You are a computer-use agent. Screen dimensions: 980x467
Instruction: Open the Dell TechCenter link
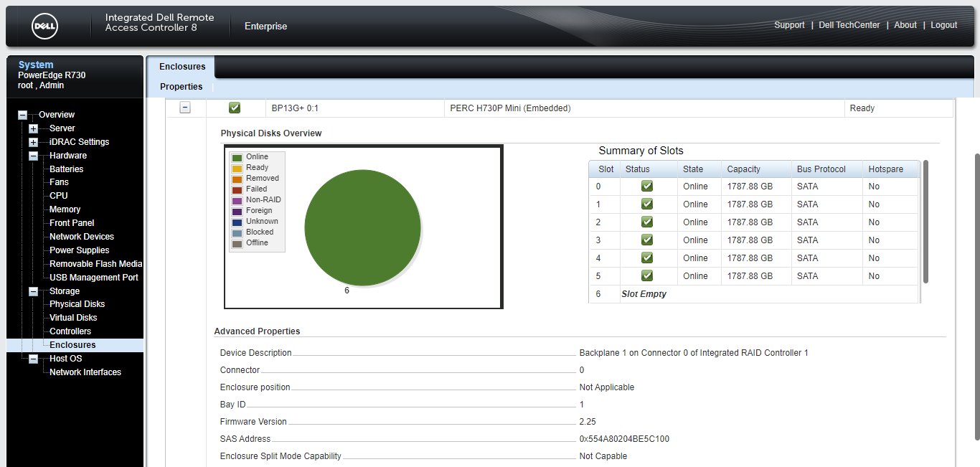pos(849,25)
